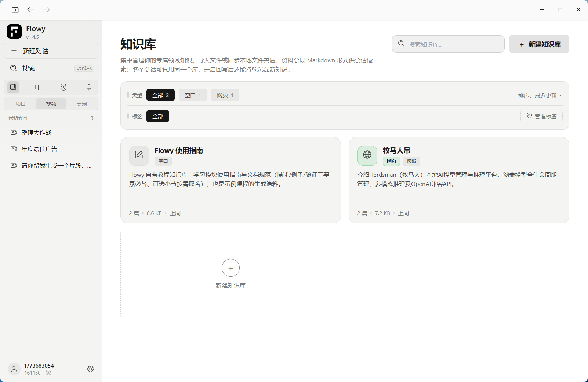The width and height of the screenshot is (588, 382).
Task: Click the globe icon on 牧马人吊 card
Action: click(x=367, y=155)
